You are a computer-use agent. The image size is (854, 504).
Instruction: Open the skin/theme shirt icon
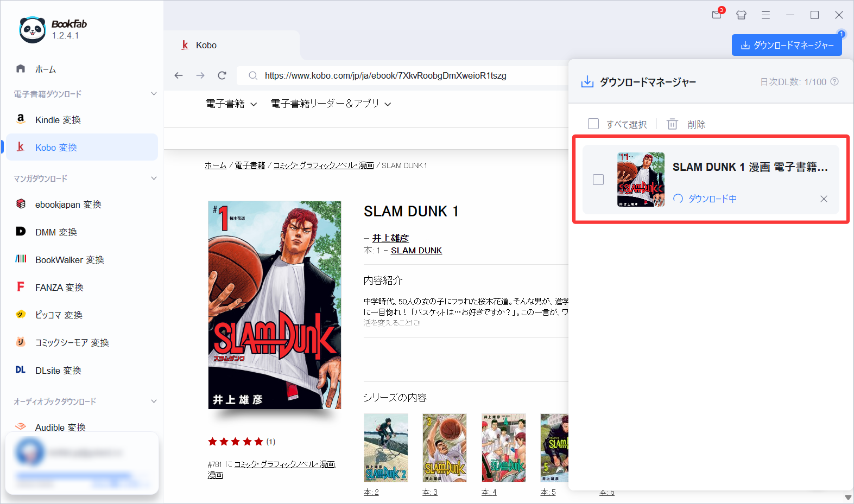741,15
